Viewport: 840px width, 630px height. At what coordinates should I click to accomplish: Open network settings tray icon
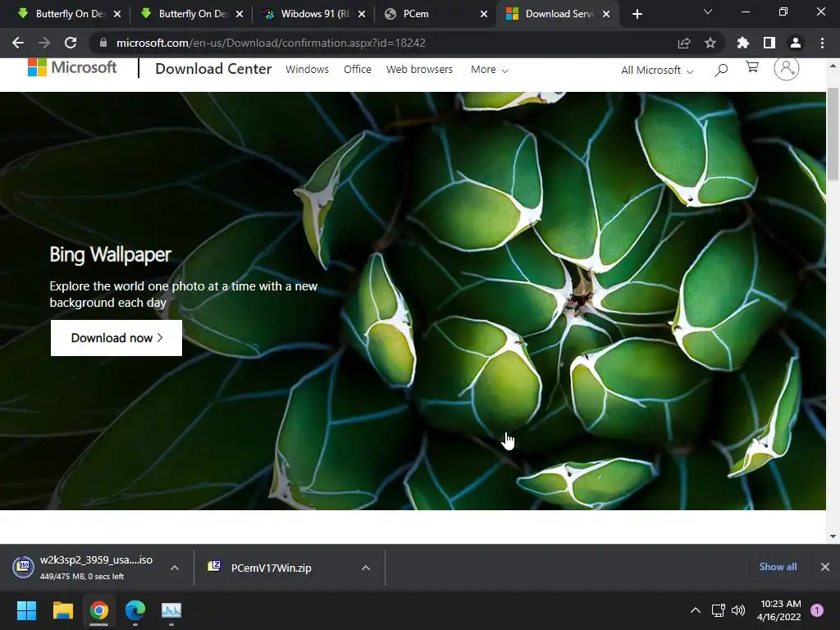pos(719,610)
